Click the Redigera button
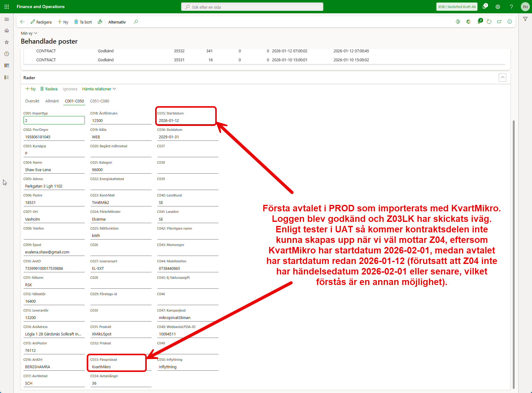The image size is (532, 393). coord(41,22)
